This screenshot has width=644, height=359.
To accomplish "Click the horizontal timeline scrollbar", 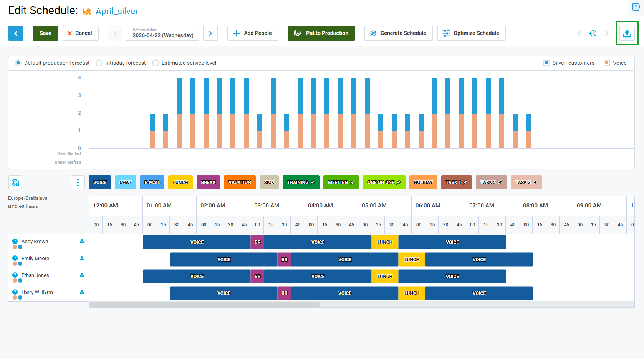I will tap(204, 305).
